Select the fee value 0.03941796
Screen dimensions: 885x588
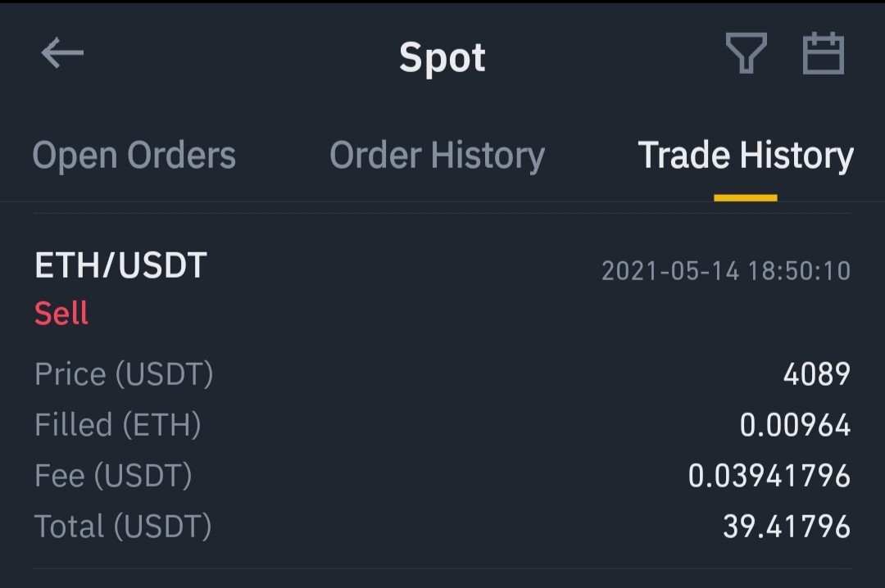tap(769, 476)
